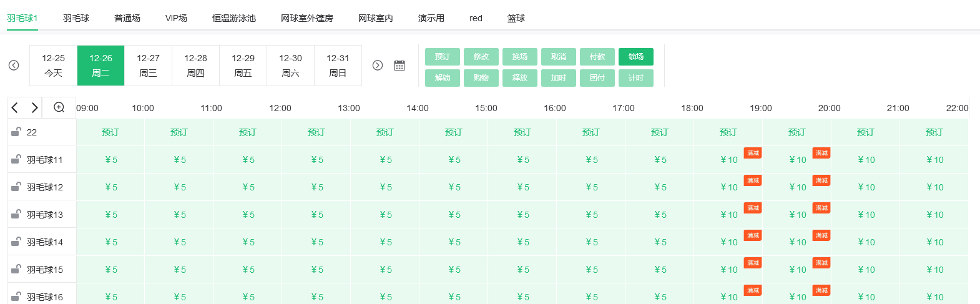Viewport: 980px width, 304px height.
Task: Toggle the lock for 羽毛球11
Action: [16, 159]
